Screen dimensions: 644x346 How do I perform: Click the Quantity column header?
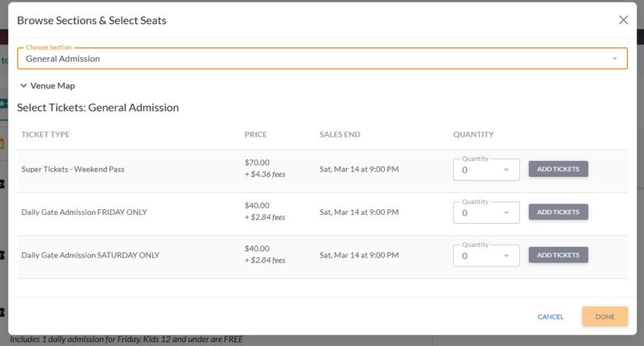coord(473,134)
